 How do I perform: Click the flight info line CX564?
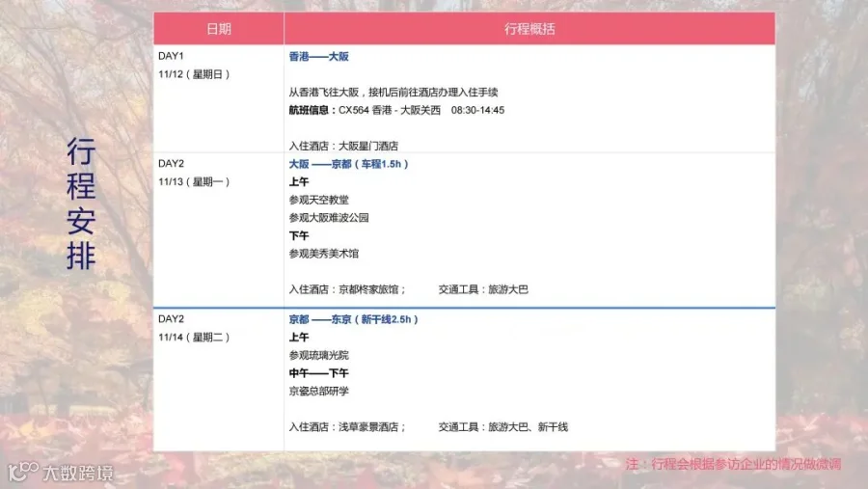[396, 110]
